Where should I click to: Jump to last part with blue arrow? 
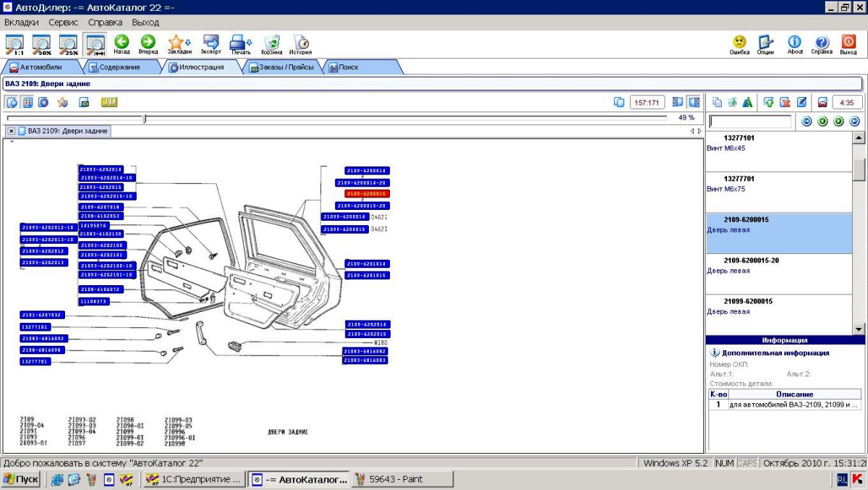854,122
